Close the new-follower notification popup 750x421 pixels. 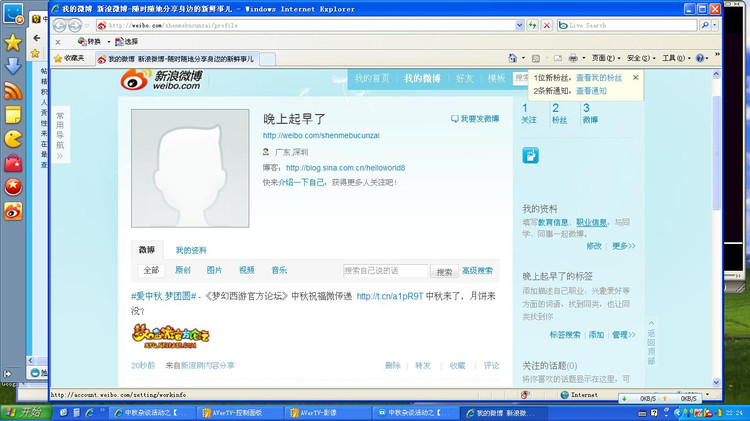point(635,77)
